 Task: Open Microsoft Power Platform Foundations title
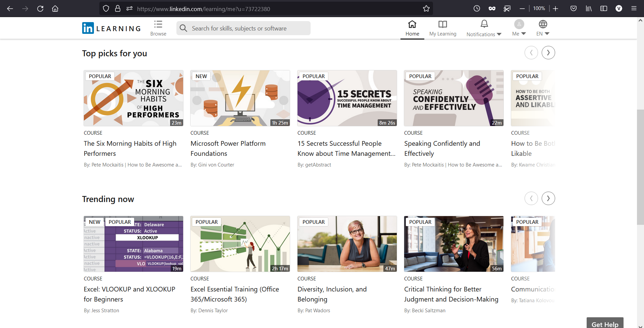coord(228,148)
